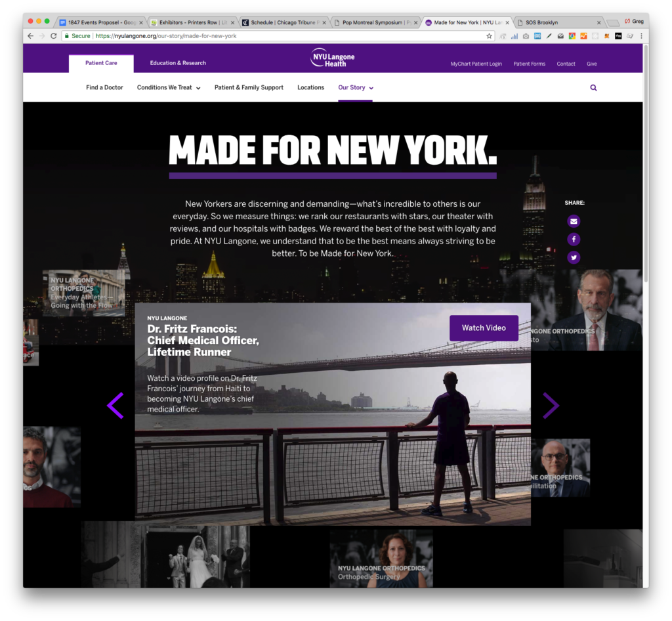Open the bald man with glasses thumbnail
The height and width of the screenshot is (621, 672).
point(560,467)
